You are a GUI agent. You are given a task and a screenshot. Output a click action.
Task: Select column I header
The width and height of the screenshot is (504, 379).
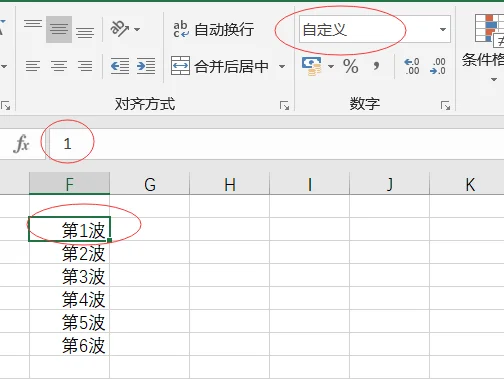310,183
